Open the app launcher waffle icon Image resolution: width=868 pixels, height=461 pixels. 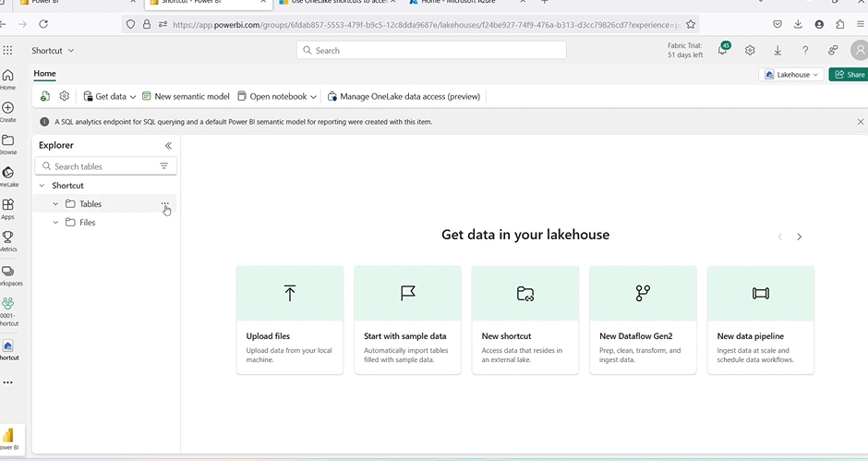click(7, 51)
